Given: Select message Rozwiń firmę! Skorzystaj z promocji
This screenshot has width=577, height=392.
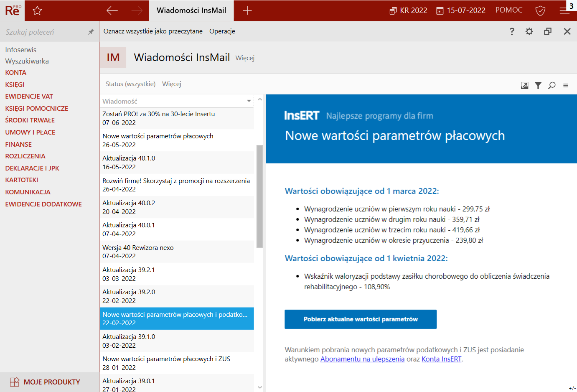Looking at the screenshot, I should [177, 185].
